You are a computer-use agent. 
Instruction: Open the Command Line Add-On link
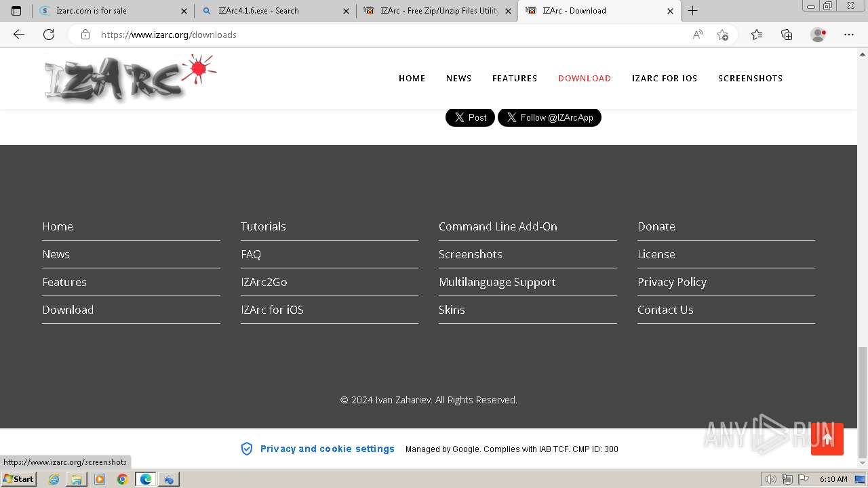pos(498,226)
